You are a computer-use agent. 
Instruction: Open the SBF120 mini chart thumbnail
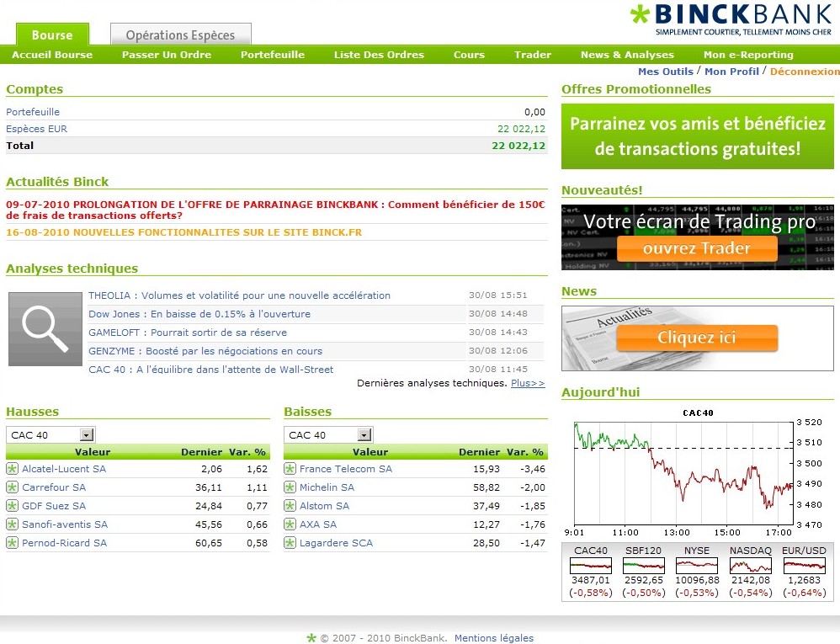pos(644,566)
